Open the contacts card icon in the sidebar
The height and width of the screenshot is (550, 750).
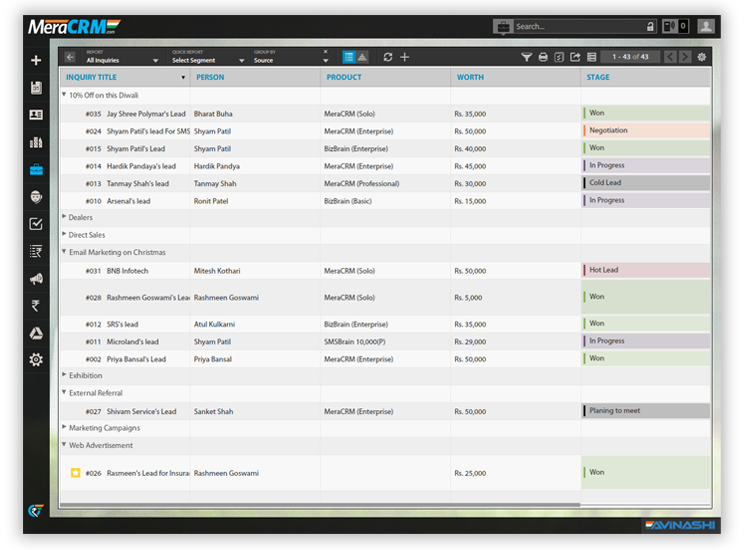(36, 115)
